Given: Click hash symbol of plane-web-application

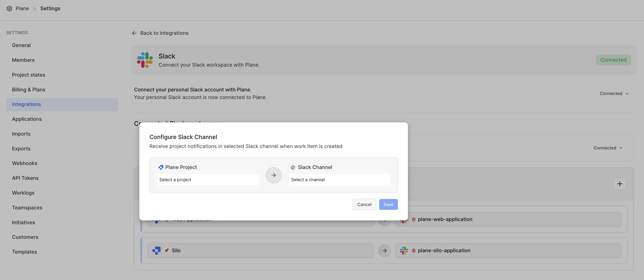Looking at the screenshot, I should (x=414, y=219).
